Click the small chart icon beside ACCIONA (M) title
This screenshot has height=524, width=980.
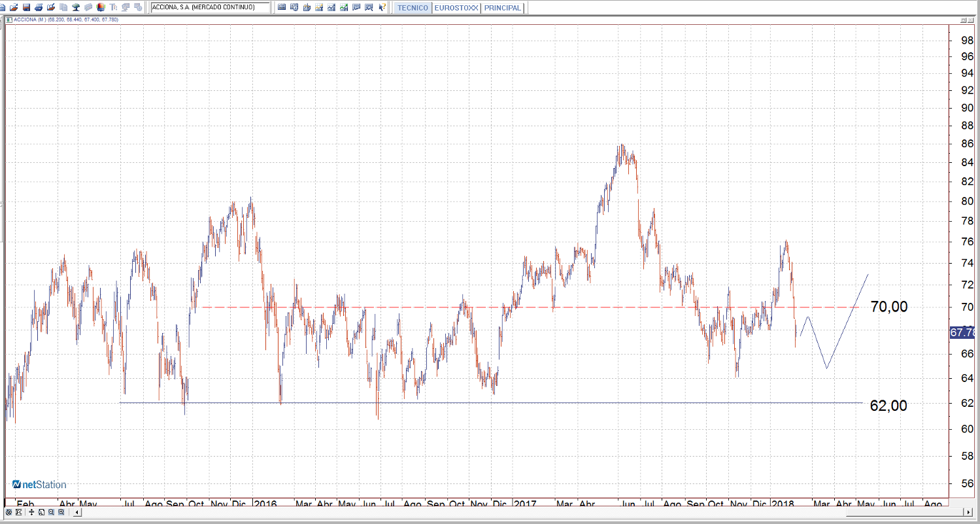[x=8, y=20]
